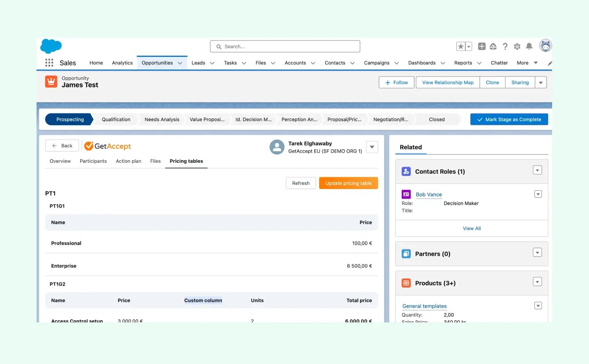Expand the Tasks nav dropdown chevron

point(244,63)
